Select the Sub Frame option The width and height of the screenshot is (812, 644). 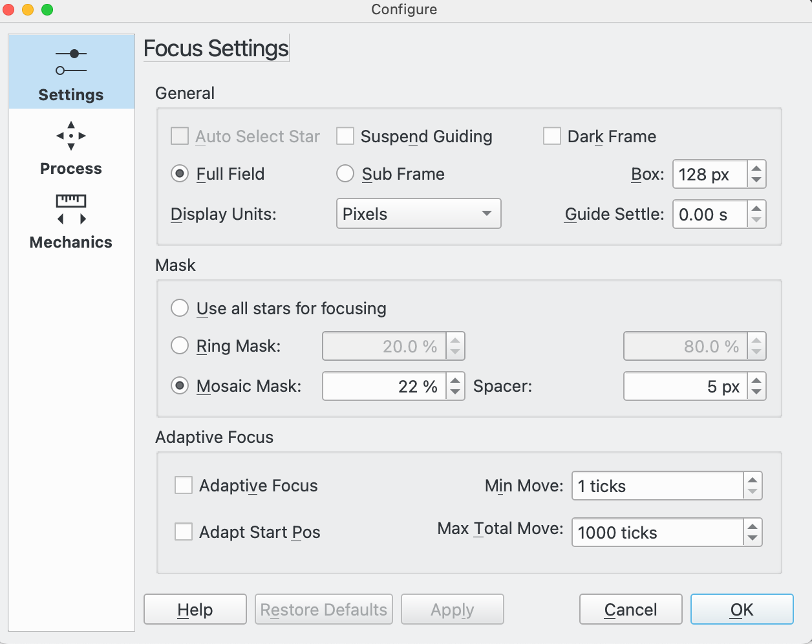pyautogui.click(x=345, y=173)
